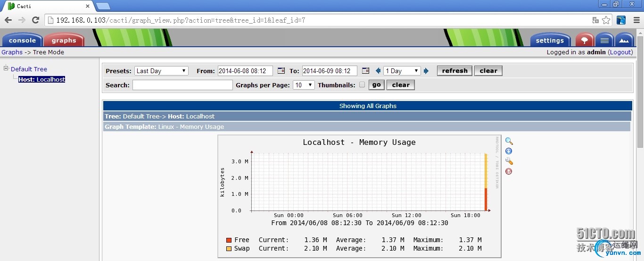The image size is (644, 261).
Task: Switch to tree view mode icon
Action: point(585,40)
